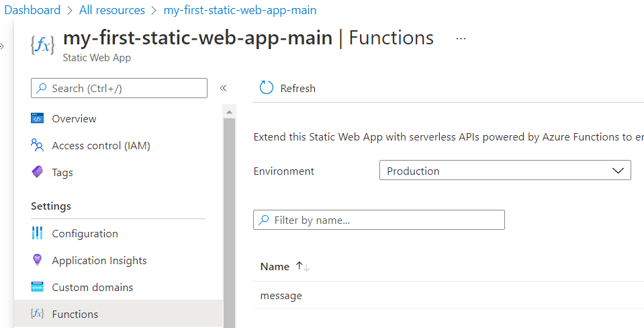
Task: Click the Functions fx icon in sidebar
Action: click(38, 314)
